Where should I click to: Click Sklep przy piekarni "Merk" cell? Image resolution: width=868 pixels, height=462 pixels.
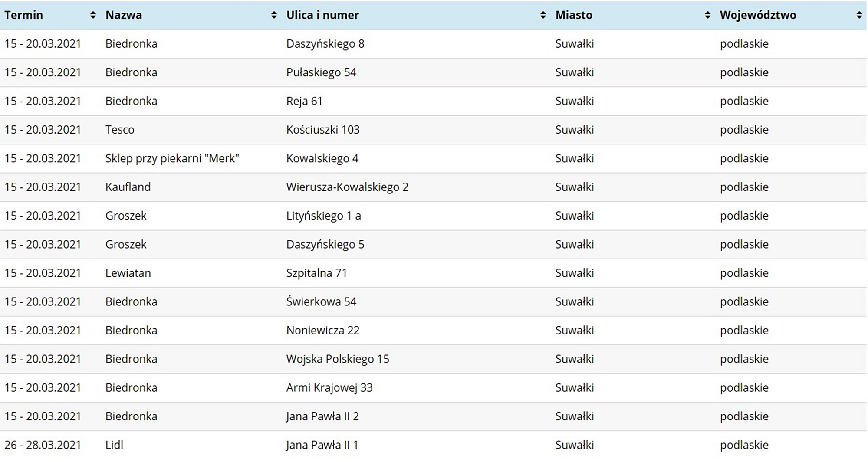tap(172, 158)
